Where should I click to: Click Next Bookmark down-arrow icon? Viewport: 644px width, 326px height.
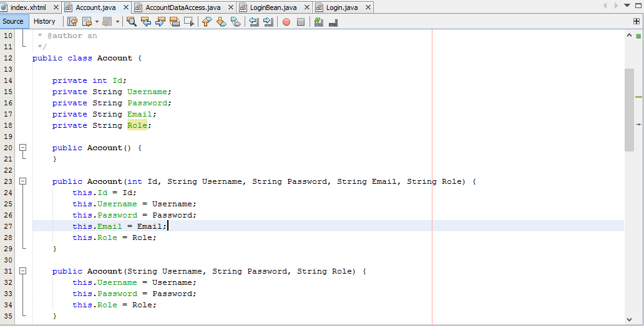pos(222,21)
